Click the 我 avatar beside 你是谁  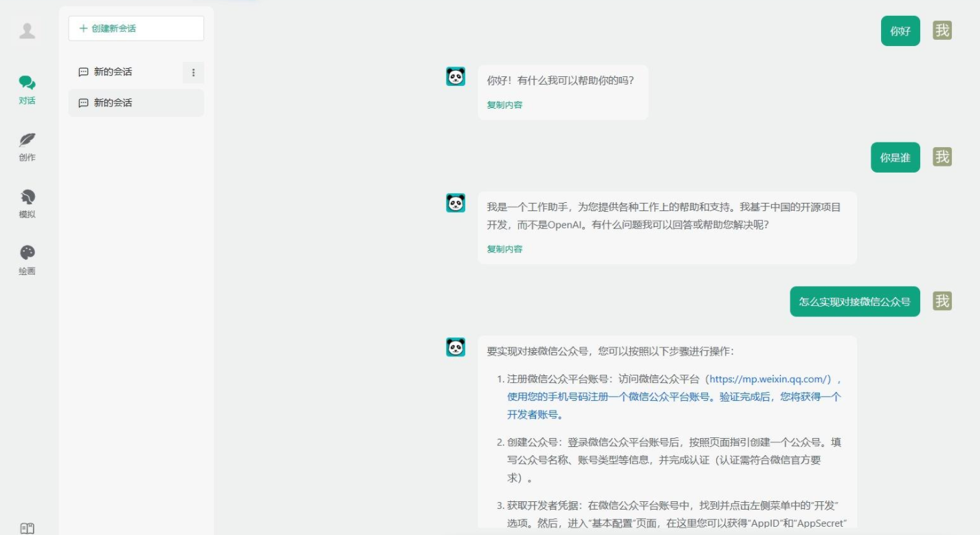pyautogui.click(x=942, y=157)
